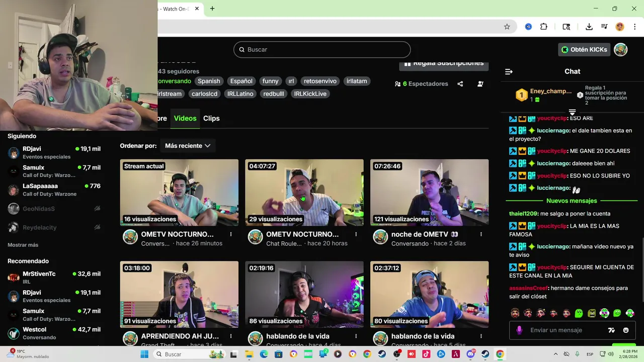Viewport: 644px width, 362px height.
Task: Open the emoji picker smiley icon
Action: [626, 330]
